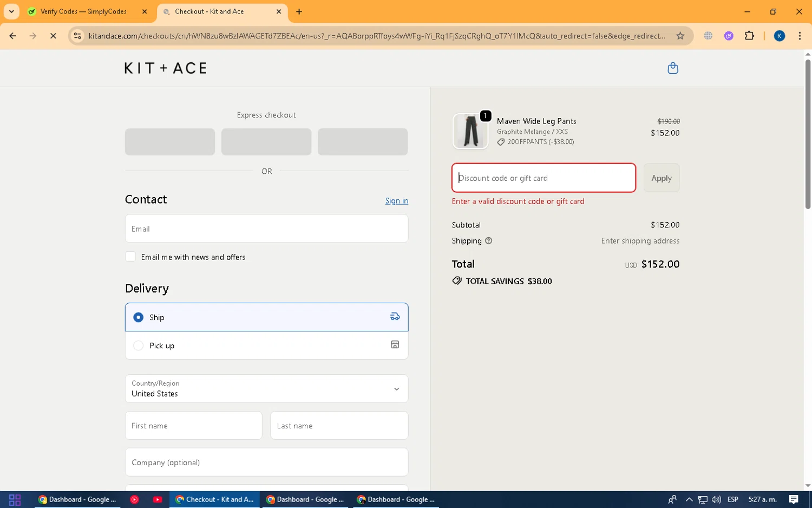
Task: Show hidden system tray icons
Action: click(x=689, y=499)
